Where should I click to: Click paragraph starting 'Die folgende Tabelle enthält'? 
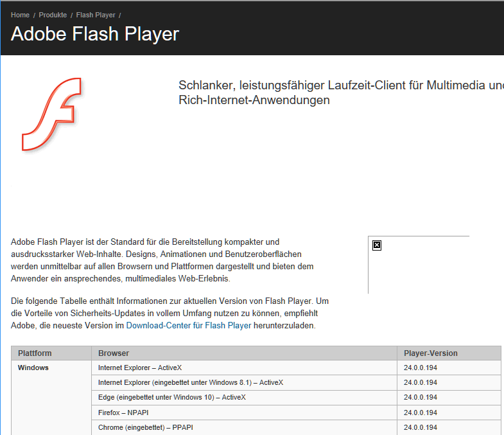coord(169,314)
